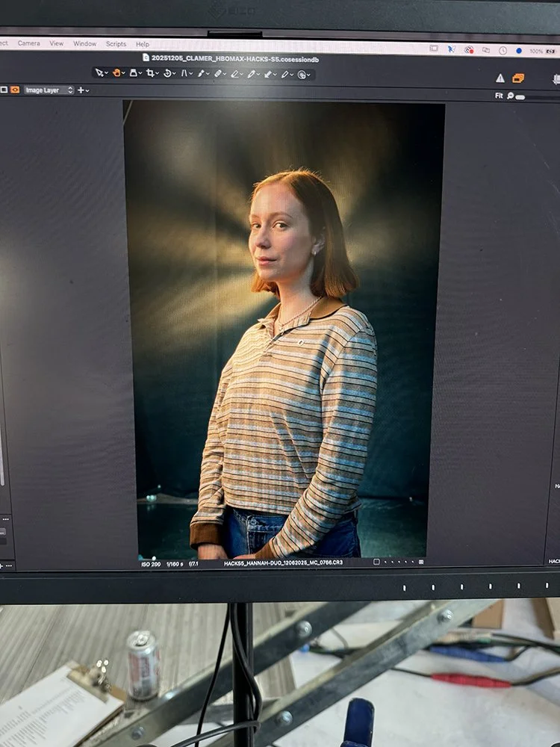
Task: Select the Crop tool
Action: [x=151, y=73]
